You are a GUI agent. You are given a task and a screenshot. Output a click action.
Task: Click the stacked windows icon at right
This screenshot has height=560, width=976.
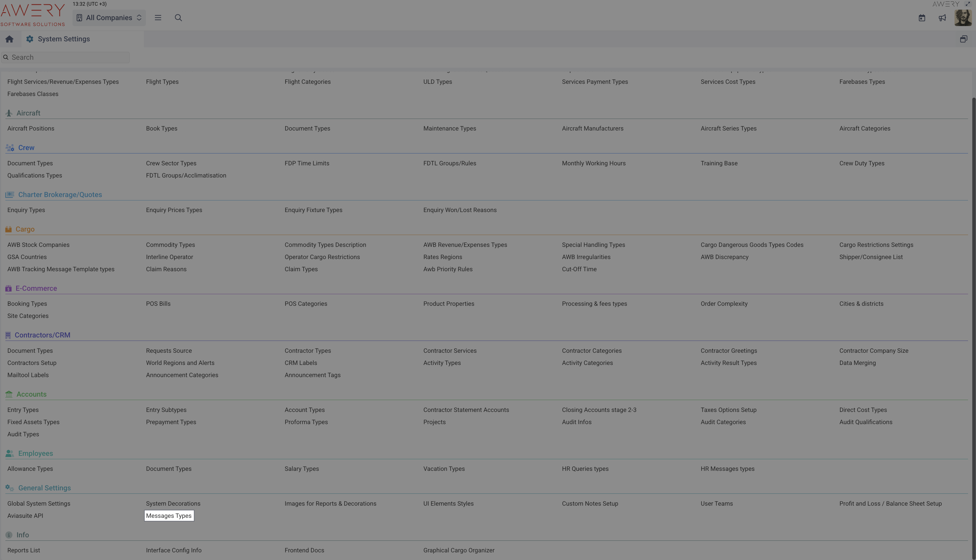963,39
